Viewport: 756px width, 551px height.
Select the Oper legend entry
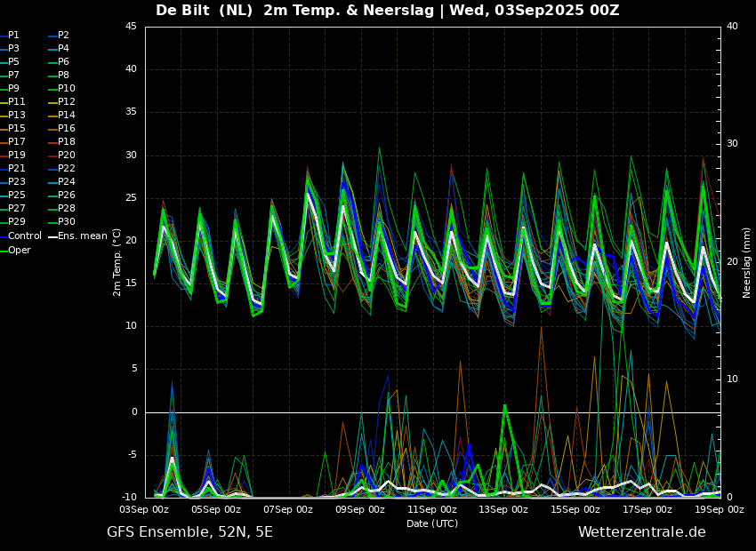pyautogui.click(x=20, y=251)
